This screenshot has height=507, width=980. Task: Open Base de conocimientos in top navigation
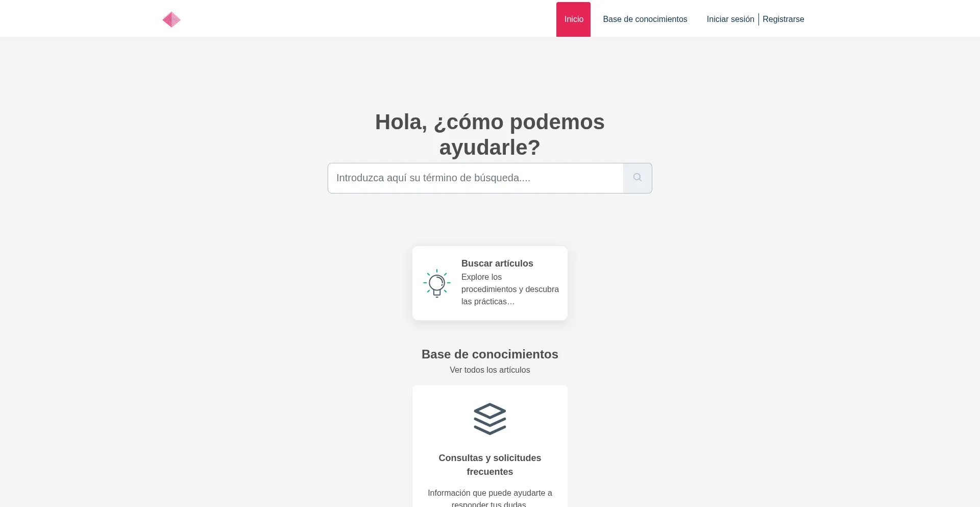point(645,19)
